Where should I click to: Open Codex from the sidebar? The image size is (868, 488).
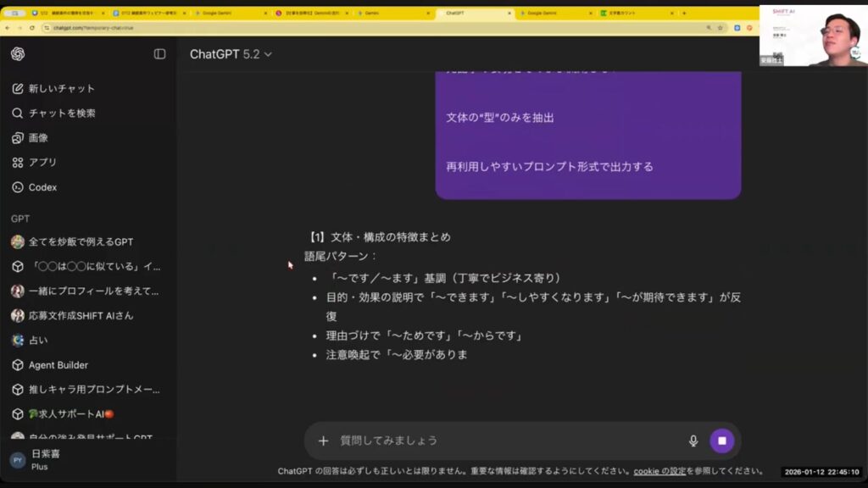(x=42, y=187)
